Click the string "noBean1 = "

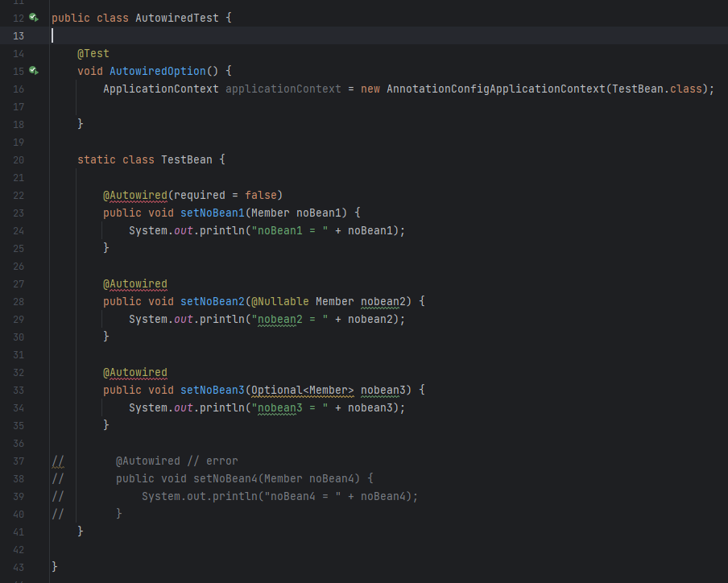290,230
